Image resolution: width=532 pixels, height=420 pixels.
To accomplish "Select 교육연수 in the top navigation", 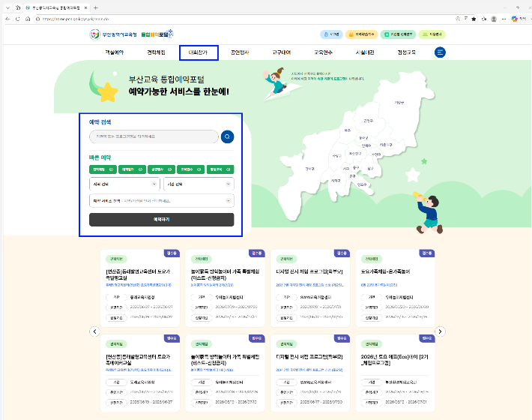I will point(324,52).
